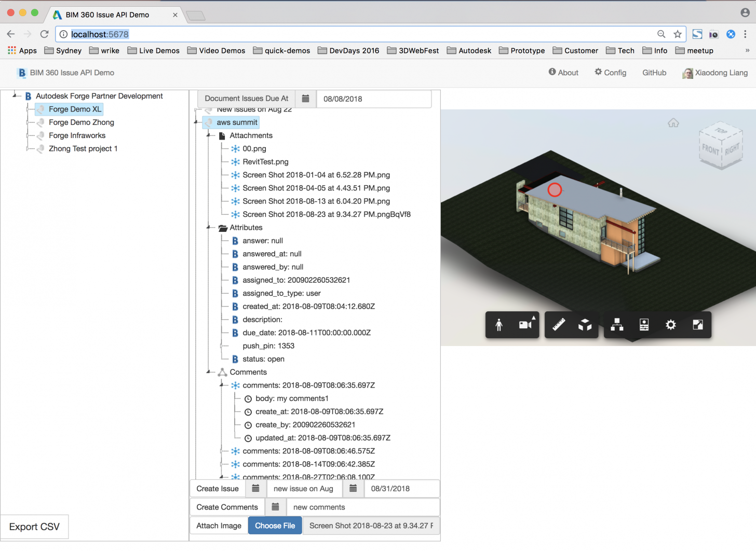Select the 'status: open' attribute row
Screen dimensions: 756x551
[263, 359]
